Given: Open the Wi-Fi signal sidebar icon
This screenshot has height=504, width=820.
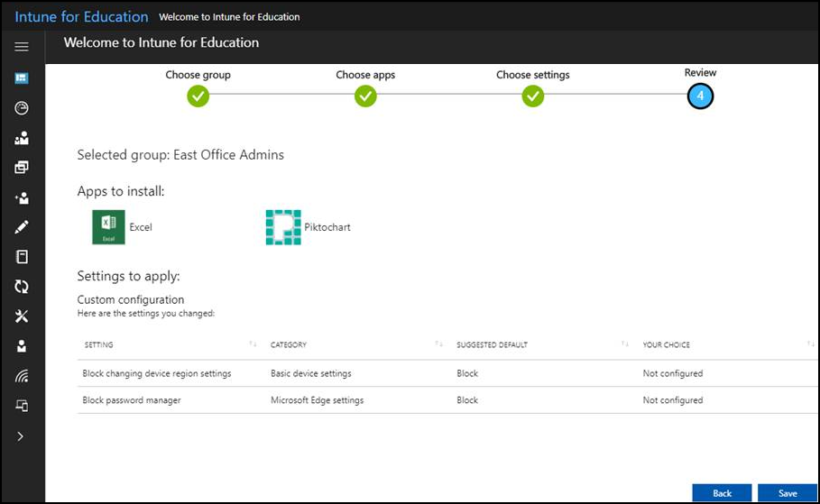Looking at the screenshot, I should point(22,376).
